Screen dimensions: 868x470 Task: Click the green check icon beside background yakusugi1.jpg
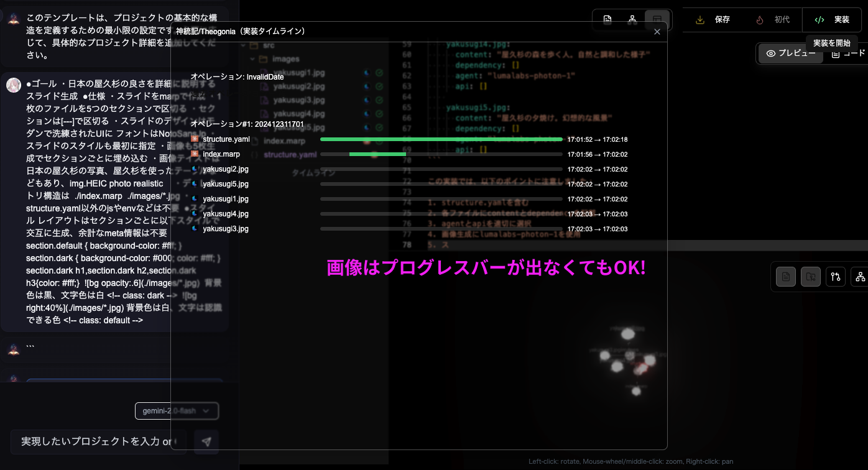379,73
